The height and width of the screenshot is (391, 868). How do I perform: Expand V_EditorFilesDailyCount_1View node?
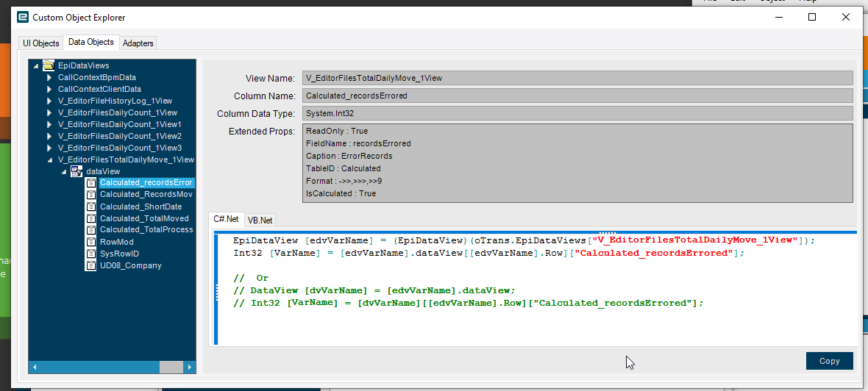49,112
